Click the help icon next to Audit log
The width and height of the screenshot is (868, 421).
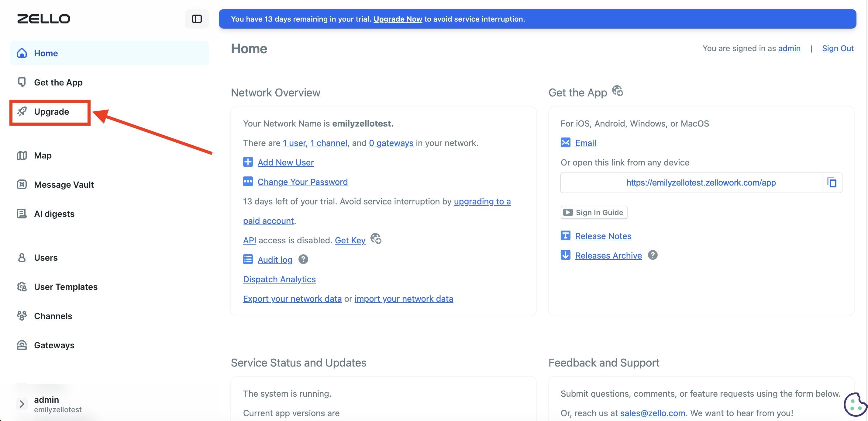coord(303,259)
